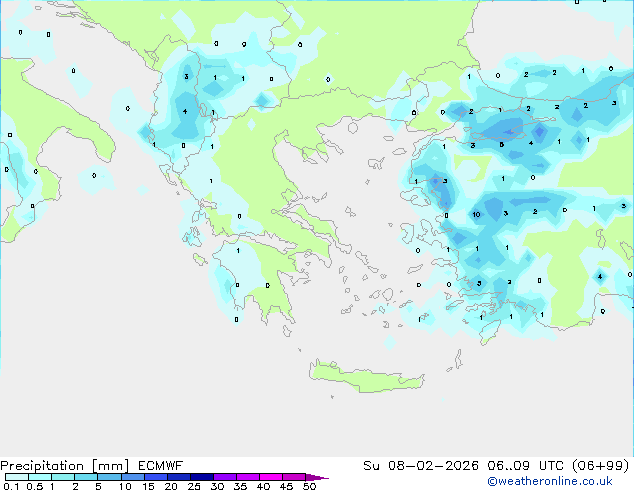Click the '45' legend scale label
Image resolution: width=634 pixels, height=490 pixels.
[x=286, y=486]
